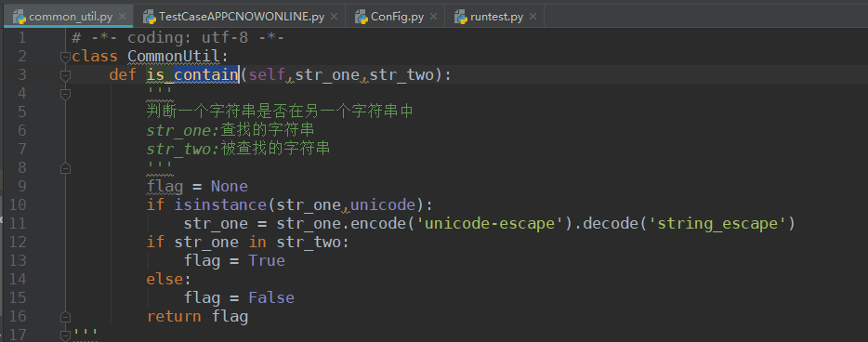
Task: Click the def keyword on line 3
Action: [x=123, y=74]
